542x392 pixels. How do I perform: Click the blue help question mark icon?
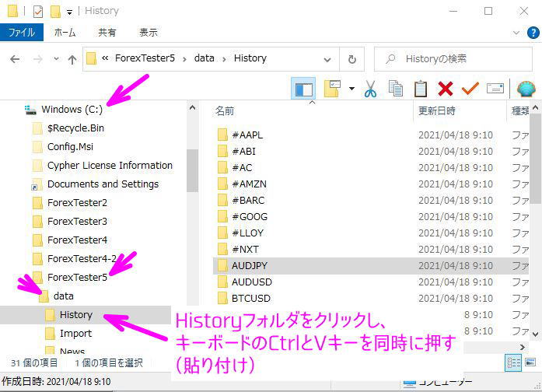point(533,33)
